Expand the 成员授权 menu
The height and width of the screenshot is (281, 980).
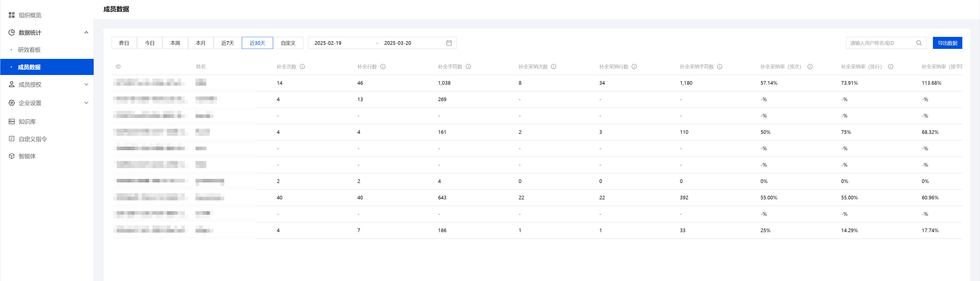point(86,84)
